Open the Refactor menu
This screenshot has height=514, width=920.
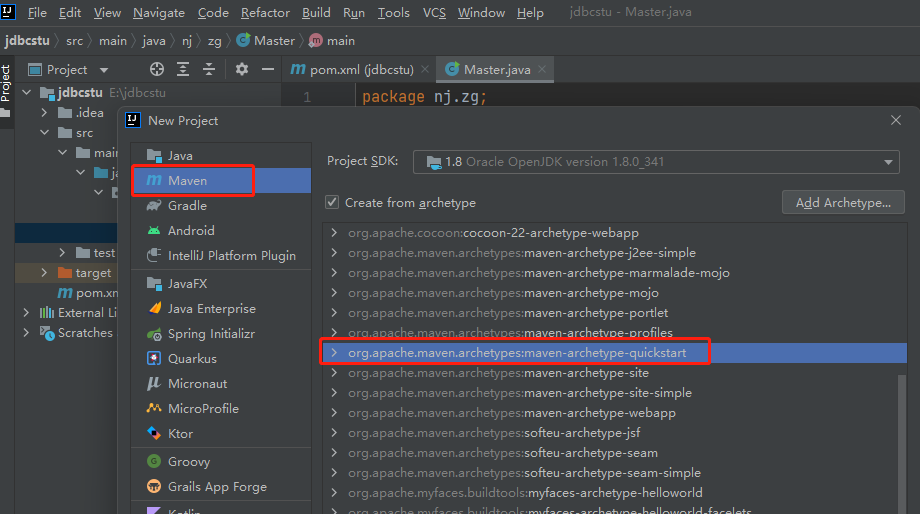point(265,12)
